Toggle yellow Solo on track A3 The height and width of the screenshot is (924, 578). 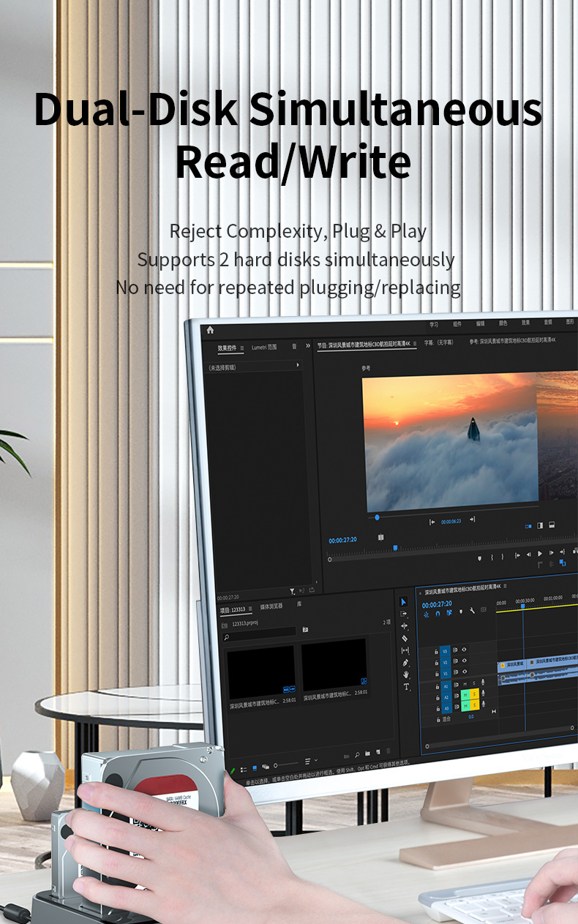476,705
